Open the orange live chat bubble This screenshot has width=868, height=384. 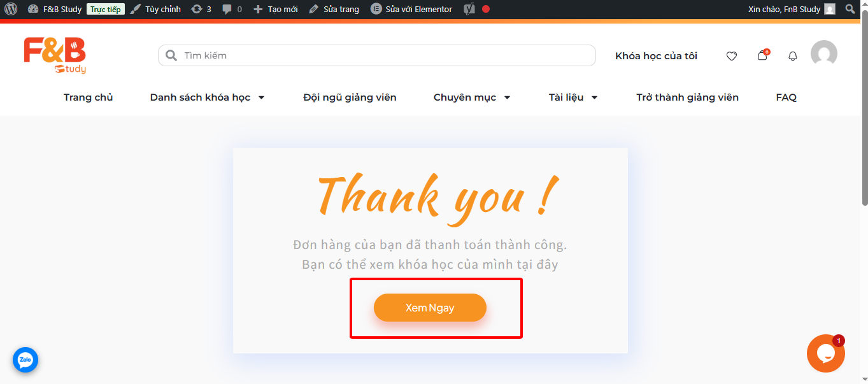825,353
